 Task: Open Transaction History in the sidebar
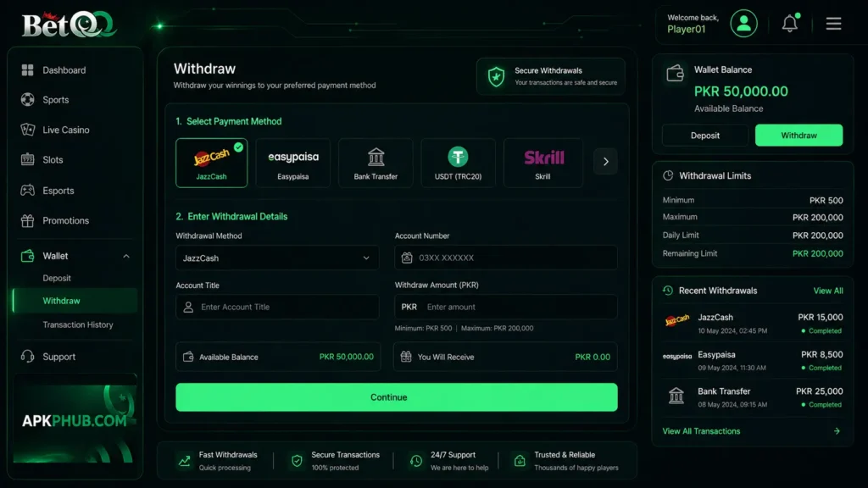(x=77, y=324)
